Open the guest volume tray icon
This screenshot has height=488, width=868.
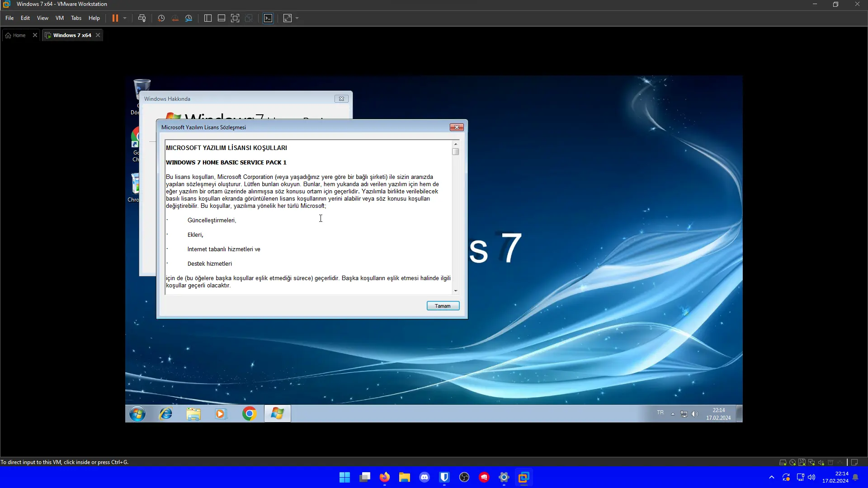[x=695, y=414]
